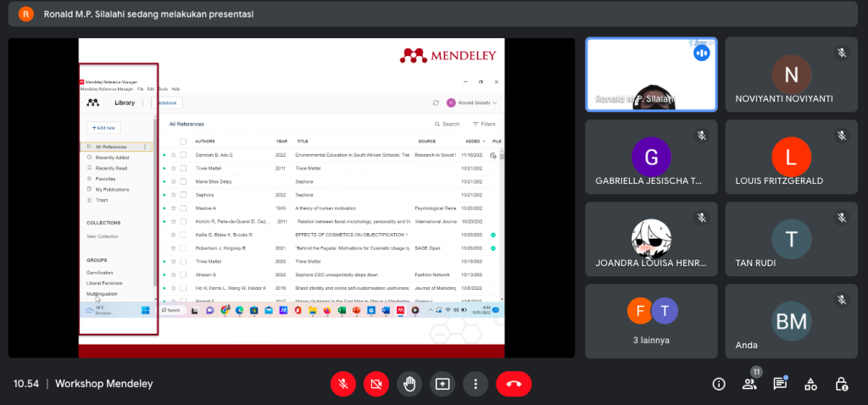Open Help menu in Mendeley
Screen dimensions: 868x405
click(176, 89)
